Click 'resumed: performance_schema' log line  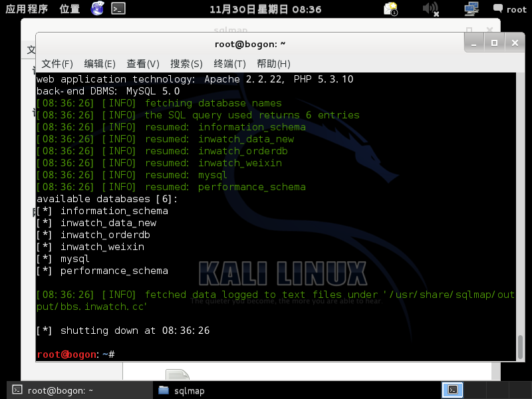[172, 187]
